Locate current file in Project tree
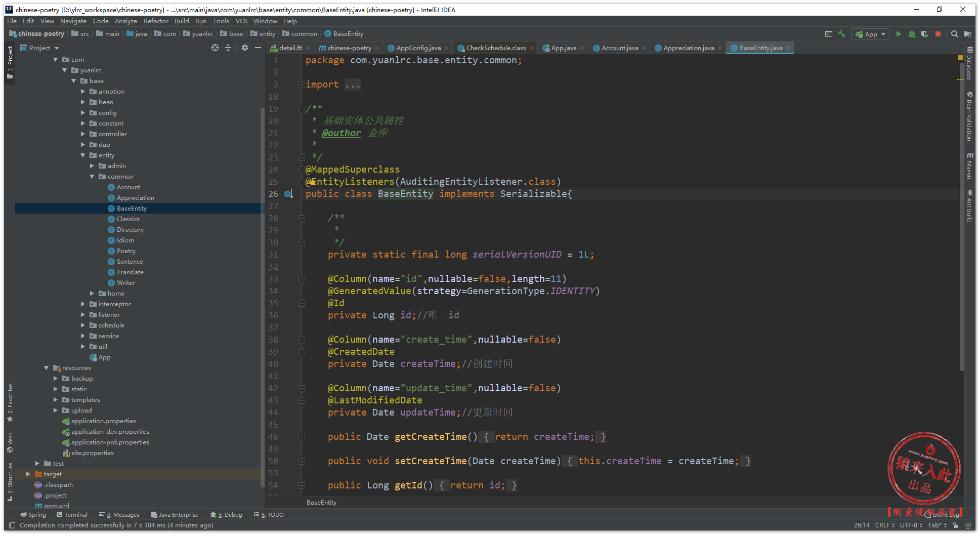 click(x=215, y=48)
